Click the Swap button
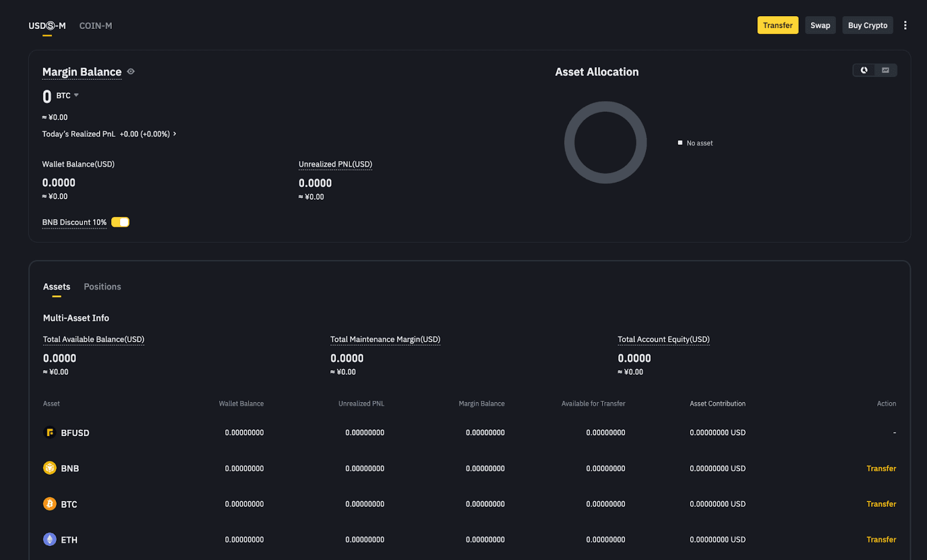This screenshot has height=560, width=927. click(x=820, y=25)
